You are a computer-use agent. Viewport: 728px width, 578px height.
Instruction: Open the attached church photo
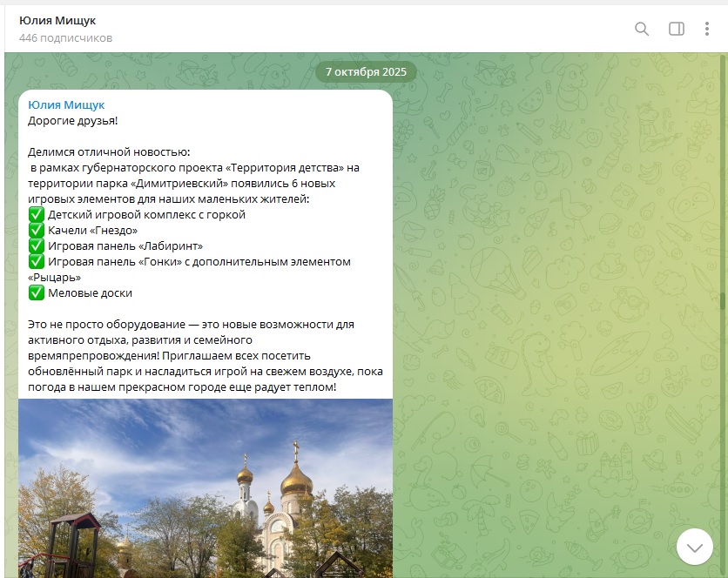point(205,487)
